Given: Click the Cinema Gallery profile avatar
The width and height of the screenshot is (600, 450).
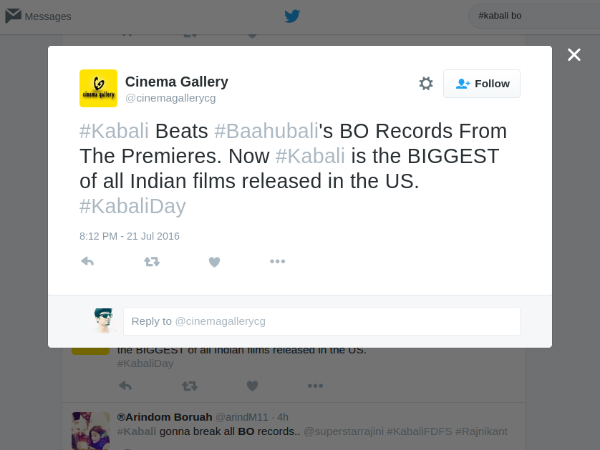Looking at the screenshot, I should click(98, 88).
